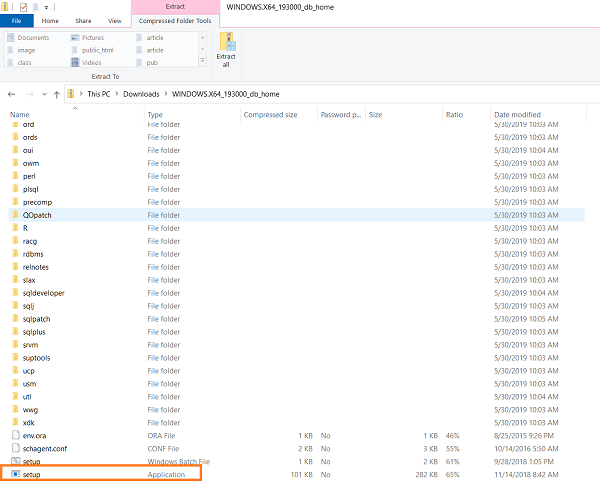Viewport: 600px width, 482px height.
Task: Switch to the View ribbon tab
Action: tap(114, 21)
